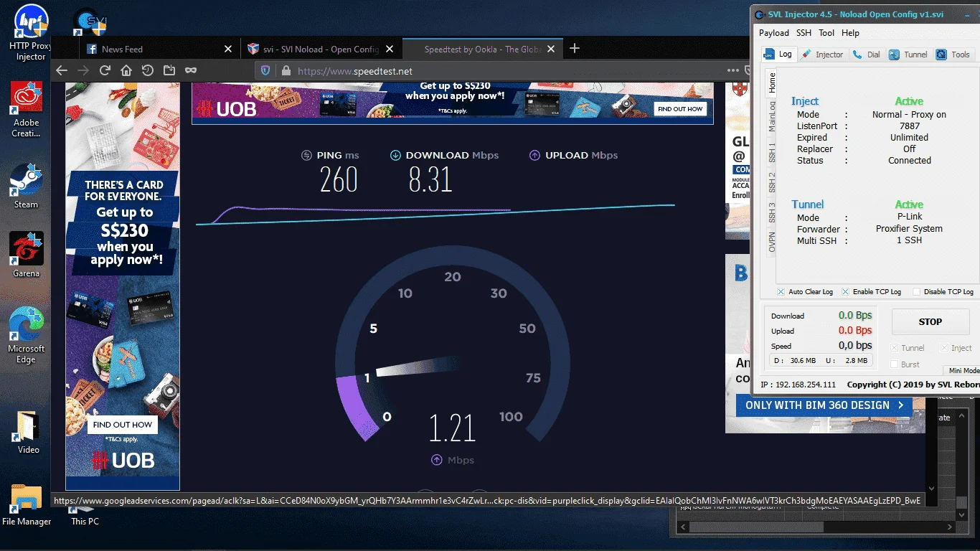Screen dimensions: 980x551
Task: Close the News Feed tab
Action: (x=228, y=50)
